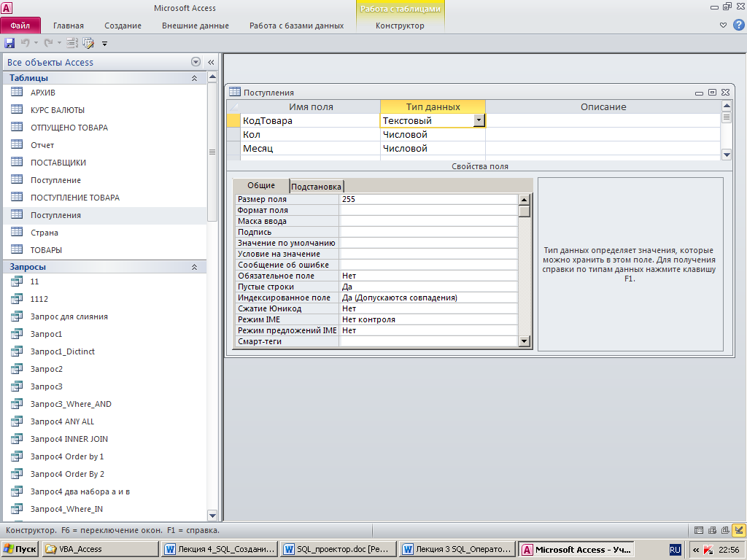This screenshot has width=747, height=560.
Task: Switch to SQL_проектор.doc taskbar window
Action: [338, 549]
